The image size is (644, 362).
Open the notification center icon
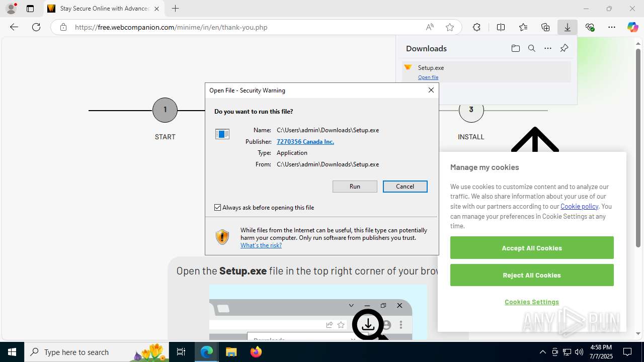[x=627, y=352]
